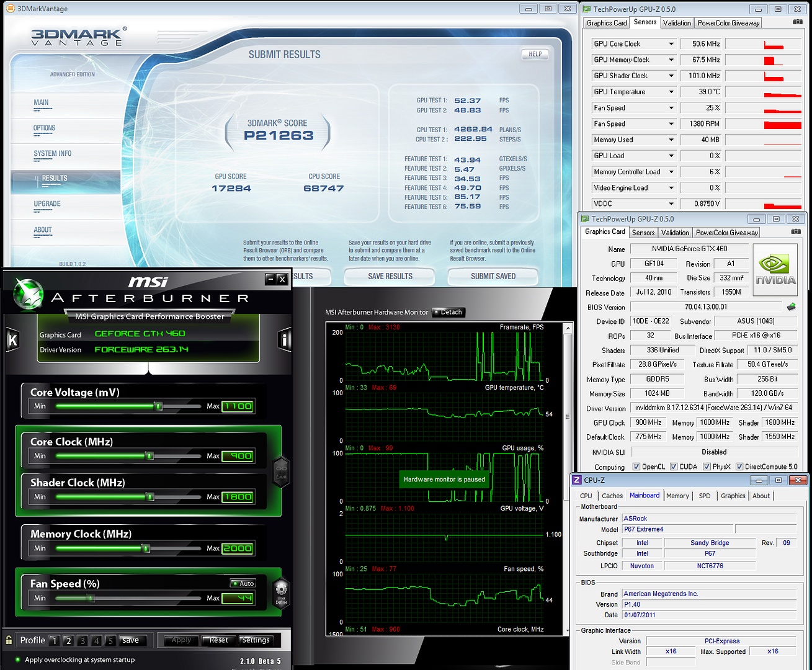The image size is (812, 670).
Task: Click the camera icon in GPU-Z Graphics Card window
Action: (x=796, y=231)
